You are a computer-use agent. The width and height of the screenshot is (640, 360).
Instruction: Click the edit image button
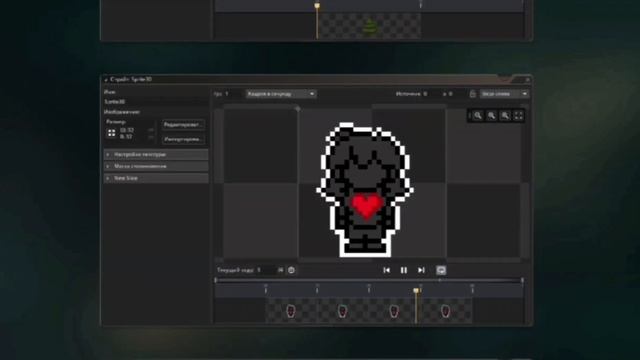(x=183, y=124)
